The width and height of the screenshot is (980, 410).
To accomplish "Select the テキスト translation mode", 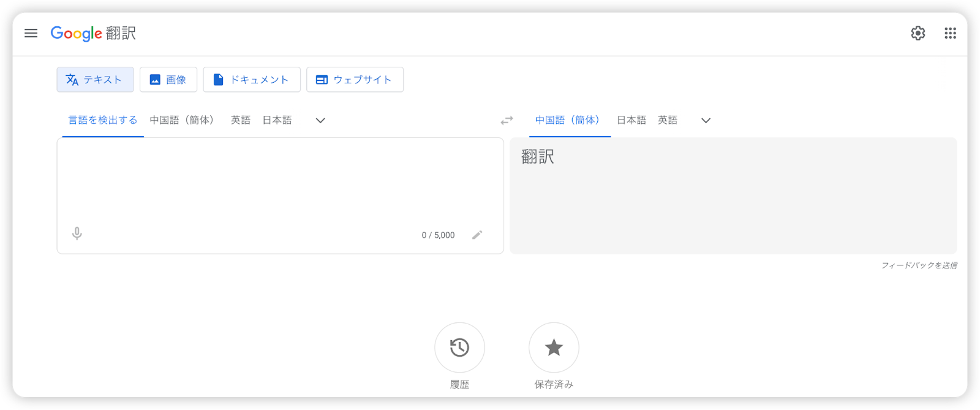I will (96, 80).
